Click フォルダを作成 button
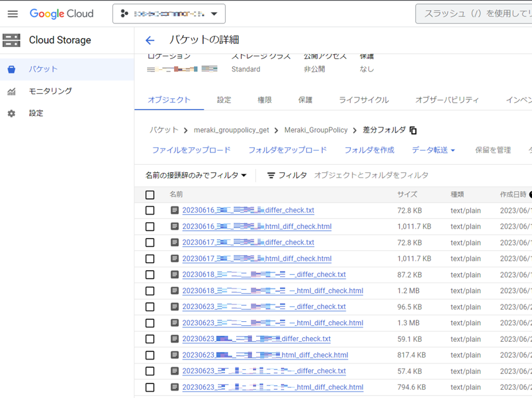Screen dimensions: 532x398 point(370,150)
